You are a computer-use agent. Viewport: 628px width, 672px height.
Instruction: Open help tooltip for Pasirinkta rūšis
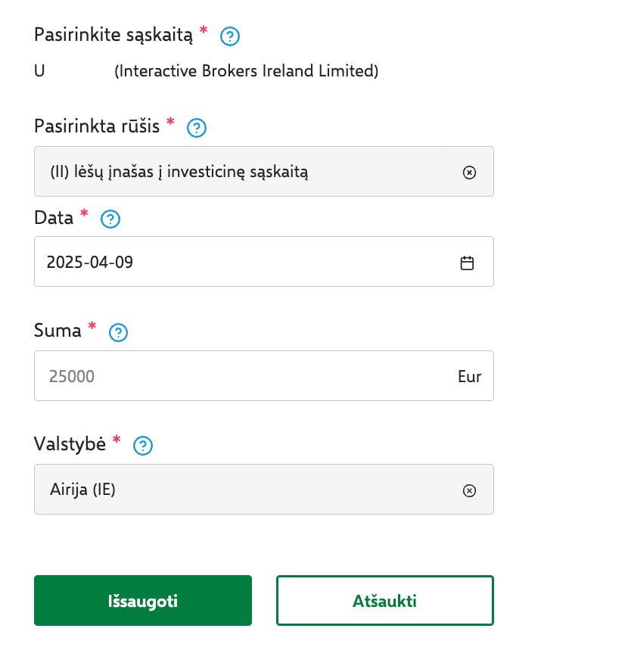[x=197, y=128]
